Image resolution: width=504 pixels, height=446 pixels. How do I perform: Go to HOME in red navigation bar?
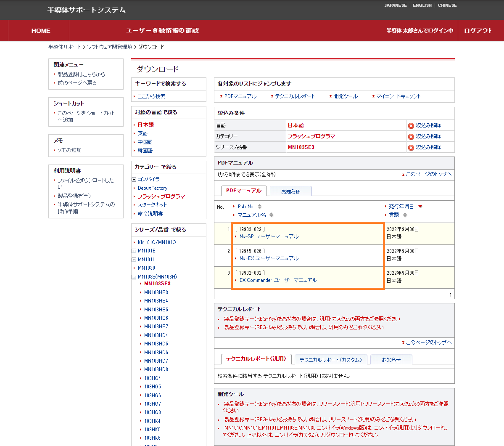coord(41,31)
